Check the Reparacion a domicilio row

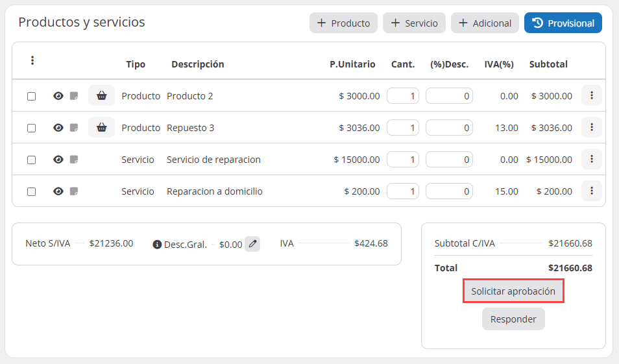31,191
